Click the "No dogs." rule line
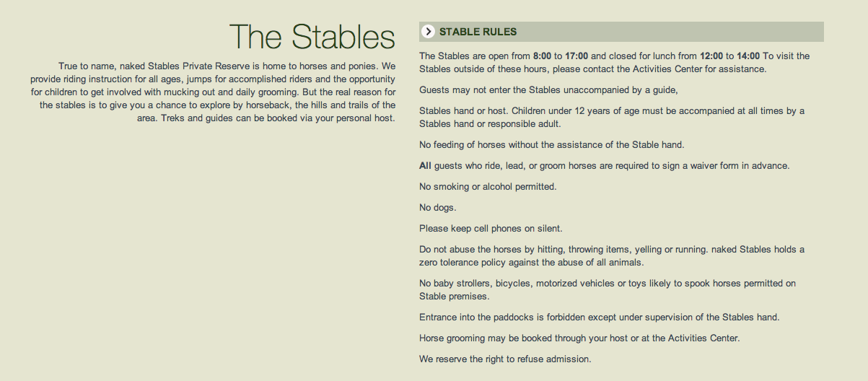The width and height of the screenshot is (868, 381). tap(437, 208)
